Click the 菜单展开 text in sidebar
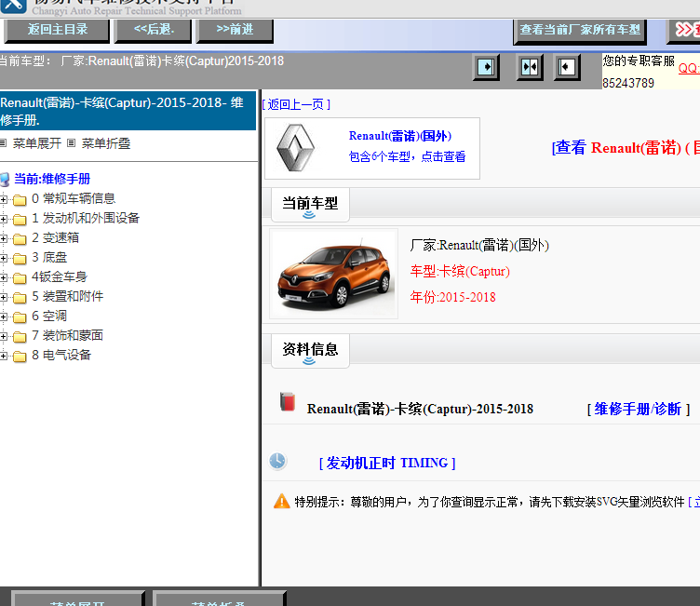Image resolution: width=700 pixels, height=606 pixels. point(37,143)
